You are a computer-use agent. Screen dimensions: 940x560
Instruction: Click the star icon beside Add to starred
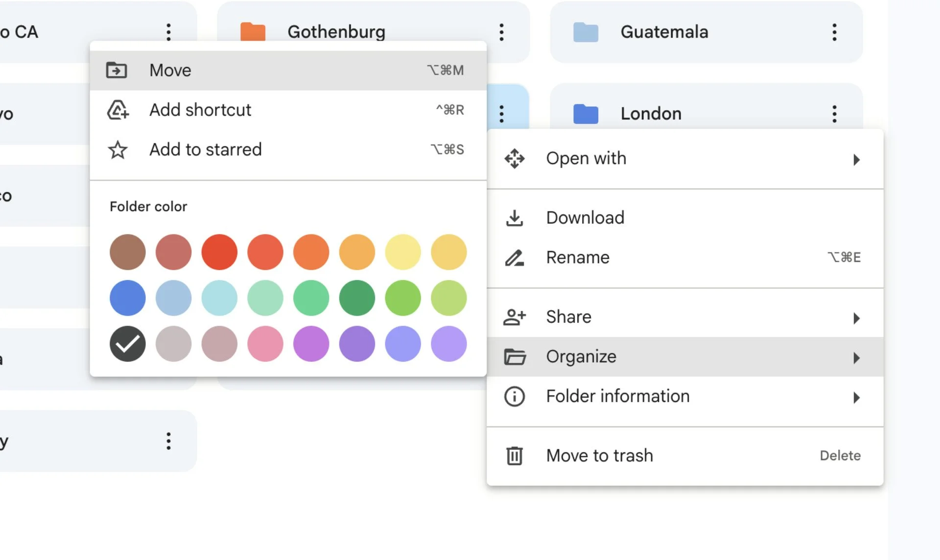(x=117, y=150)
